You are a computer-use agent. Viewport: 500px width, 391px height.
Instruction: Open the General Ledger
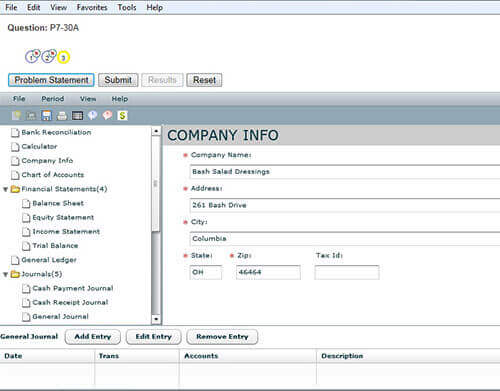pyautogui.click(x=44, y=260)
